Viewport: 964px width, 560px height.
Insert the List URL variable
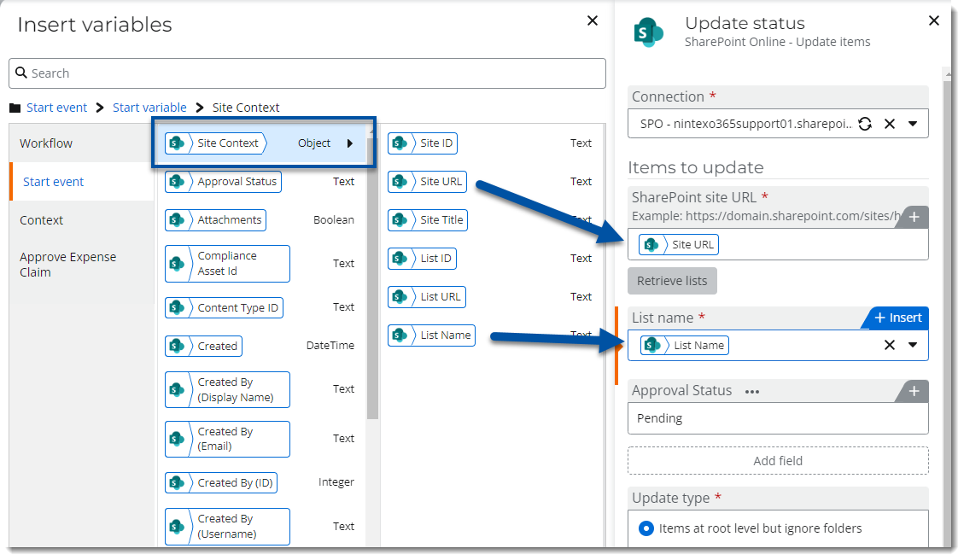[x=427, y=297]
